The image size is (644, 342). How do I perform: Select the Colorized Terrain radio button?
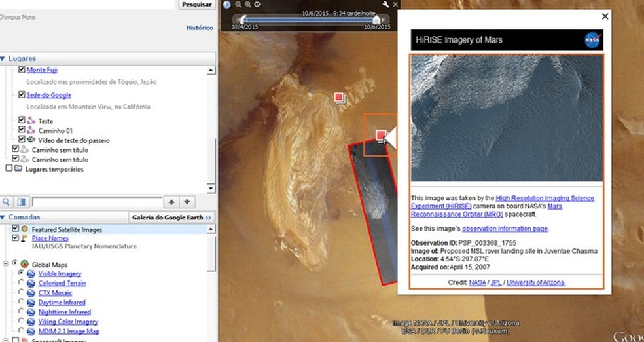(x=21, y=282)
